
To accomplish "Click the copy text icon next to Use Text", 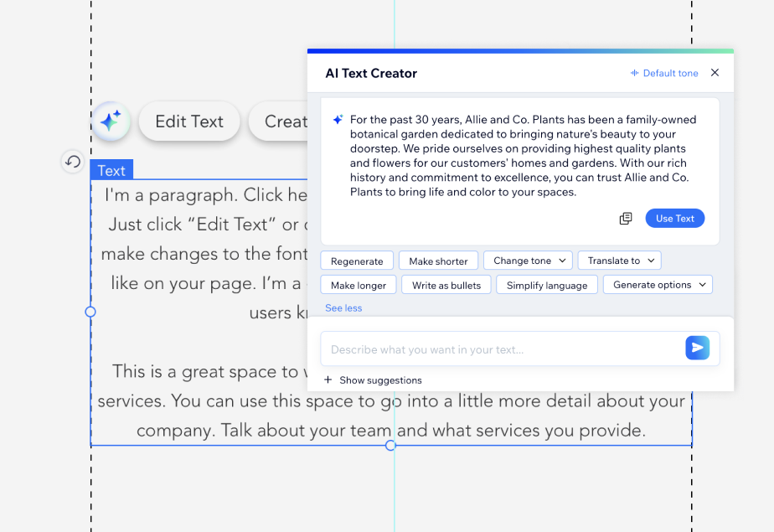I will point(626,218).
